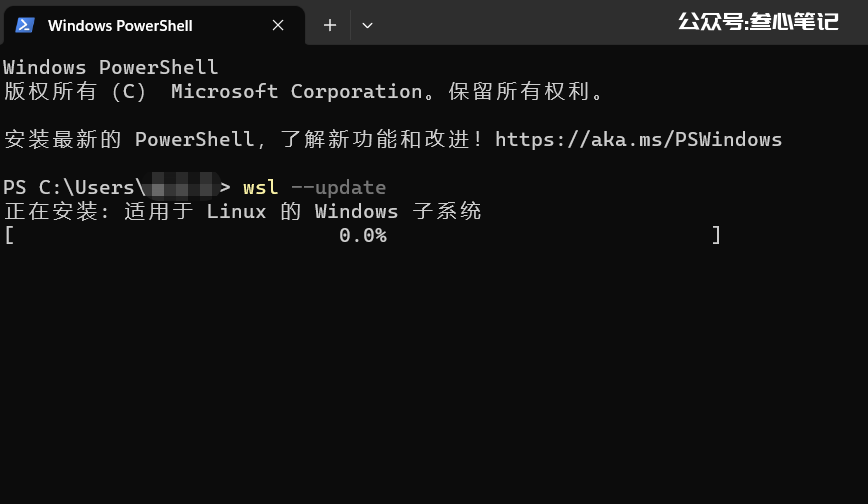Click the progress bar's opening left bracket
The height and width of the screenshot is (504, 868).
(x=9, y=235)
